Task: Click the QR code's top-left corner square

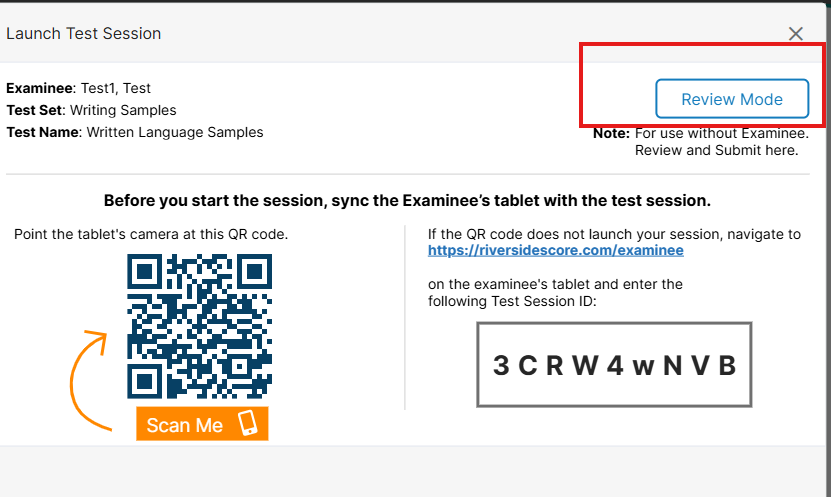Action: pos(145,270)
